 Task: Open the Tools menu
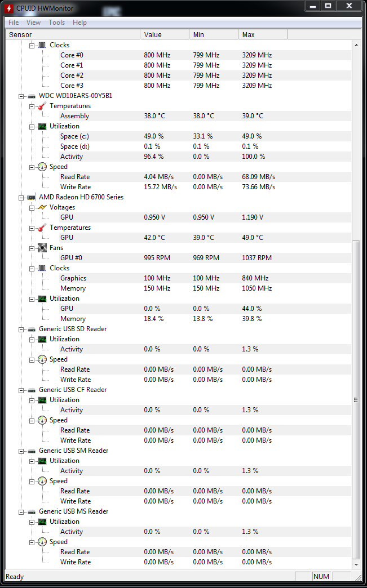(x=56, y=23)
